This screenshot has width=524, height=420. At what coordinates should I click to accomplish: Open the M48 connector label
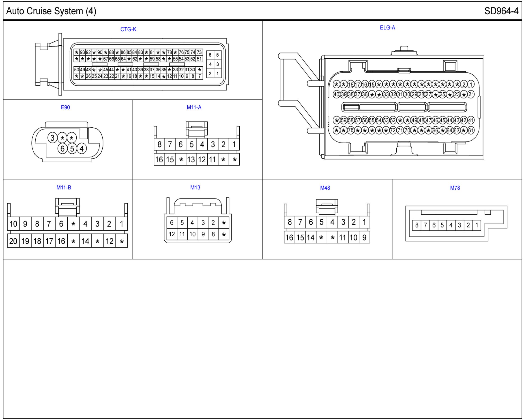pos(325,188)
